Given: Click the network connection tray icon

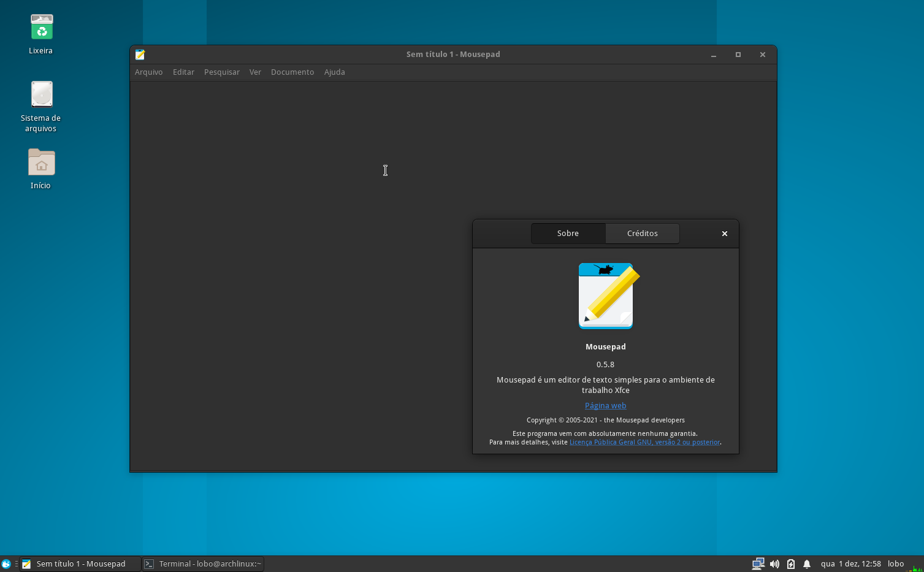Looking at the screenshot, I should pyautogui.click(x=758, y=563).
